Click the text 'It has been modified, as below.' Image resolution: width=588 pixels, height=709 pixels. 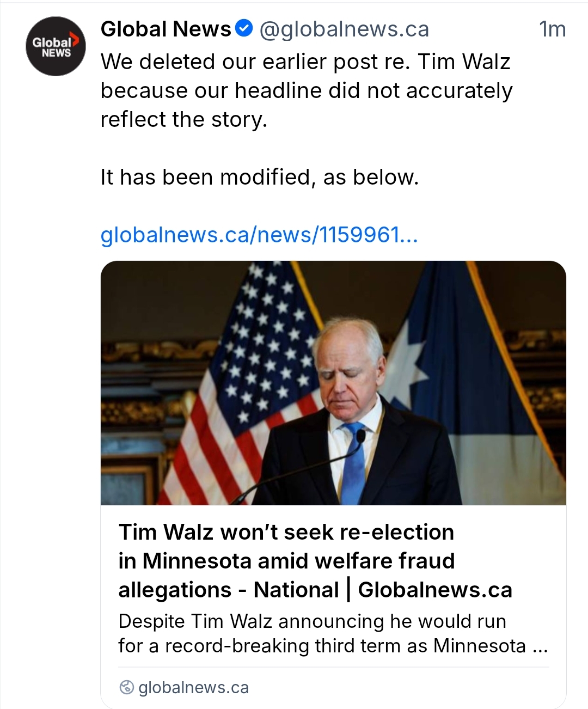click(259, 177)
